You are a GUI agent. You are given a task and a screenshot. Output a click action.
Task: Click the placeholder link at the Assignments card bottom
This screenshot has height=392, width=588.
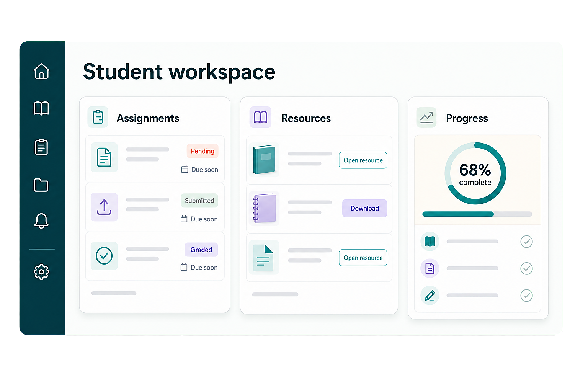point(114,293)
